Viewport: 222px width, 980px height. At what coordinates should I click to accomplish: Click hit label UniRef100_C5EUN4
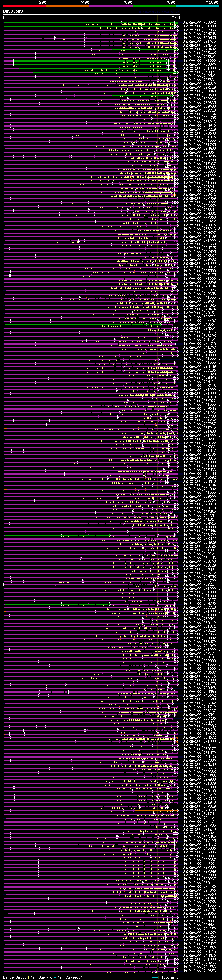tap(199, 531)
